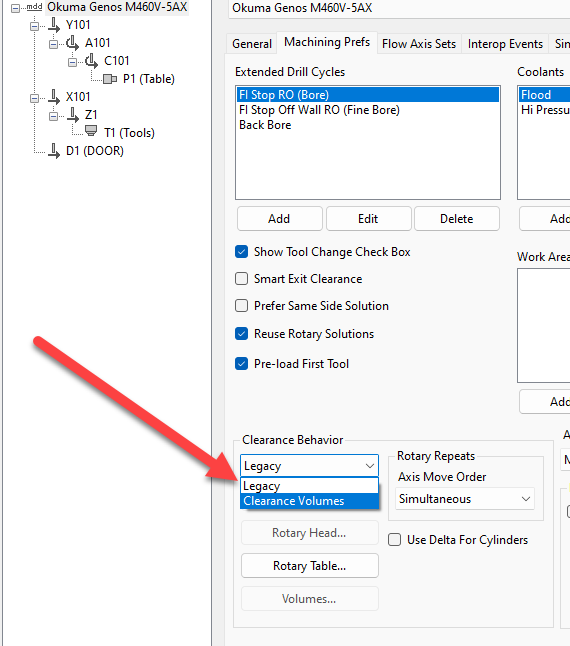Delete the selected extended drill cycle
Viewport: 570px width, 646px height.
coord(457,219)
